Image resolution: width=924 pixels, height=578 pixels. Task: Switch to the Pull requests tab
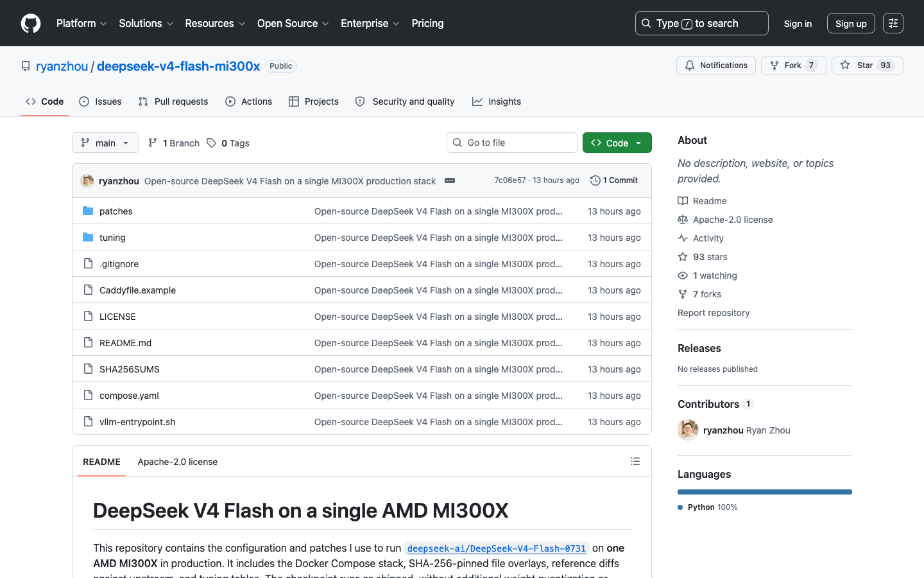[x=173, y=101]
